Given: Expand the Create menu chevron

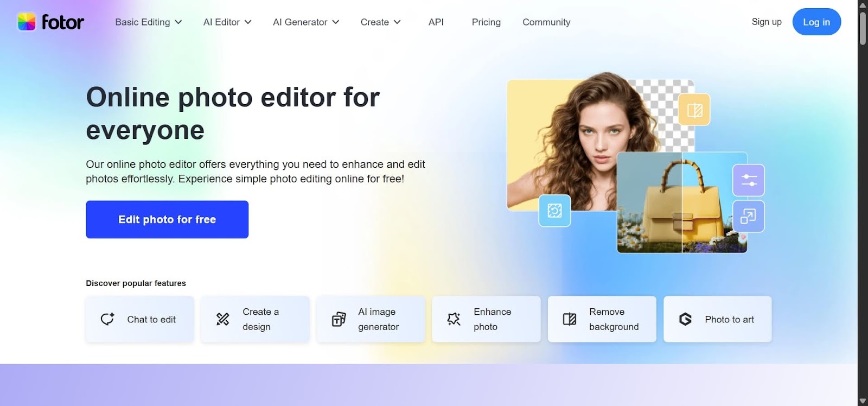Looking at the screenshot, I should tap(397, 22).
